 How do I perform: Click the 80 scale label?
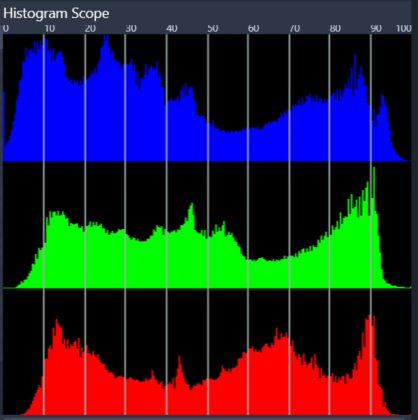(x=335, y=29)
